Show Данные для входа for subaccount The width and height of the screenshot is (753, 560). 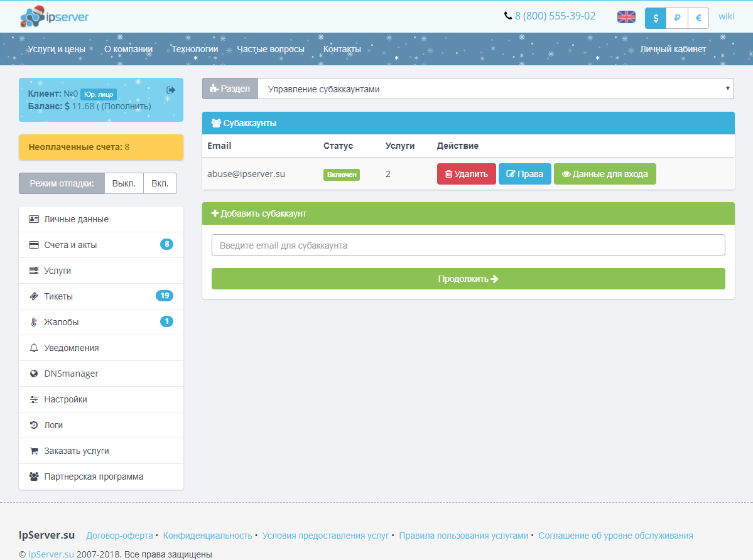pos(604,174)
